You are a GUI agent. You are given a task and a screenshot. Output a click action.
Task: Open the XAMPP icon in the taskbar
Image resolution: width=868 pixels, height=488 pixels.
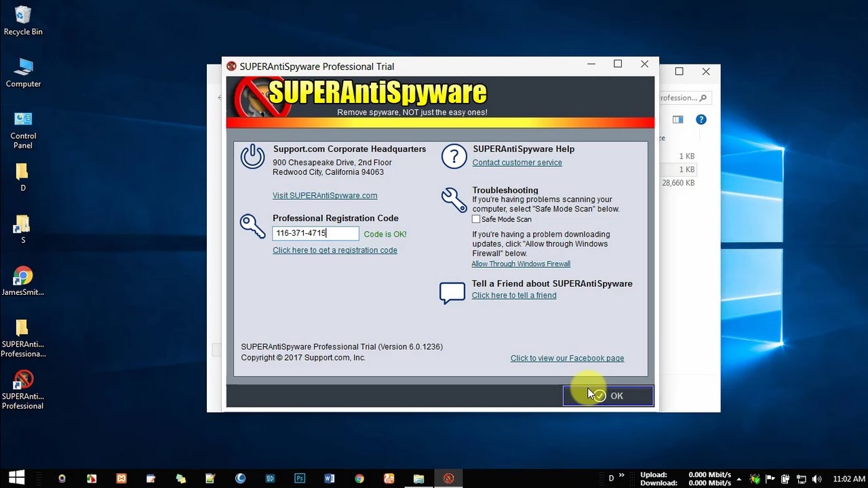click(x=121, y=478)
